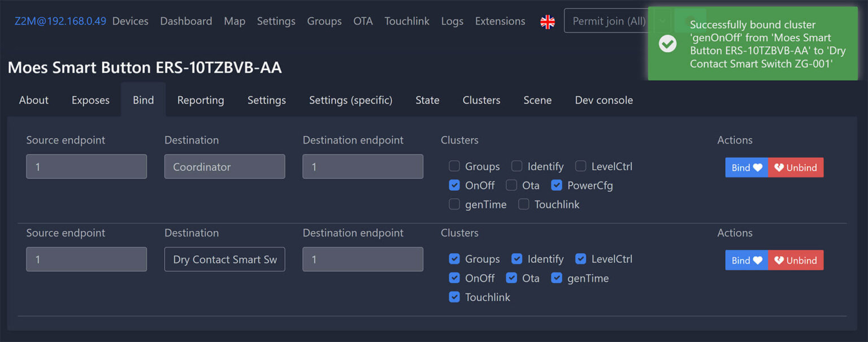Click Bind button in Dry Contact row
Screen dimensions: 868x342
click(x=747, y=260)
